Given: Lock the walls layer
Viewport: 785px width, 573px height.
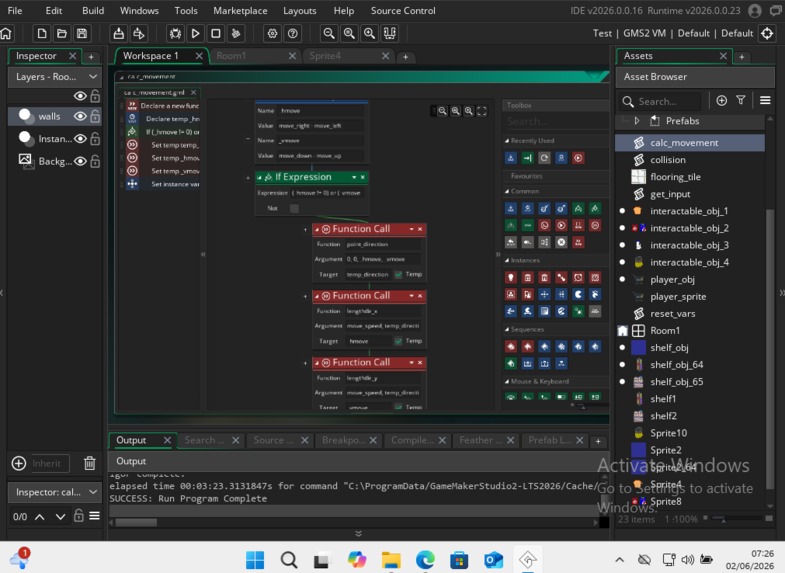Looking at the screenshot, I should 95,116.
